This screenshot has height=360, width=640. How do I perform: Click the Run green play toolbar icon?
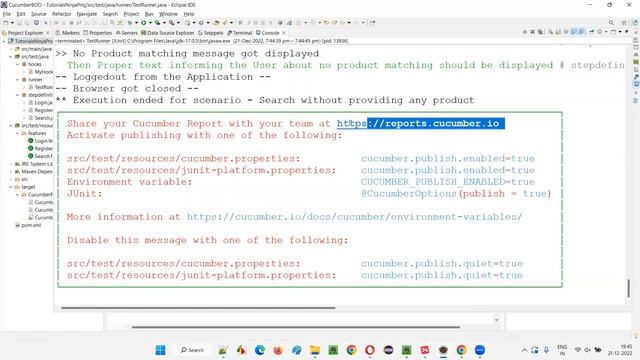[143, 23]
